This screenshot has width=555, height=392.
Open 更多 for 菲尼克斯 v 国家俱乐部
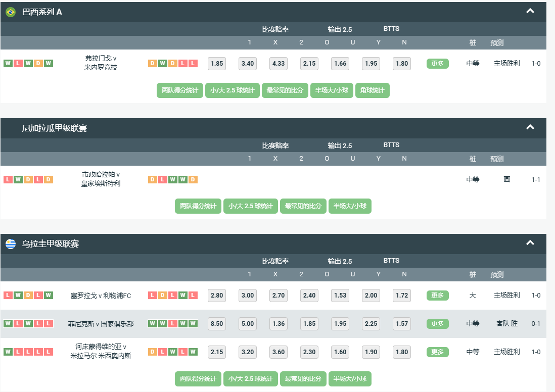(x=437, y=324)
